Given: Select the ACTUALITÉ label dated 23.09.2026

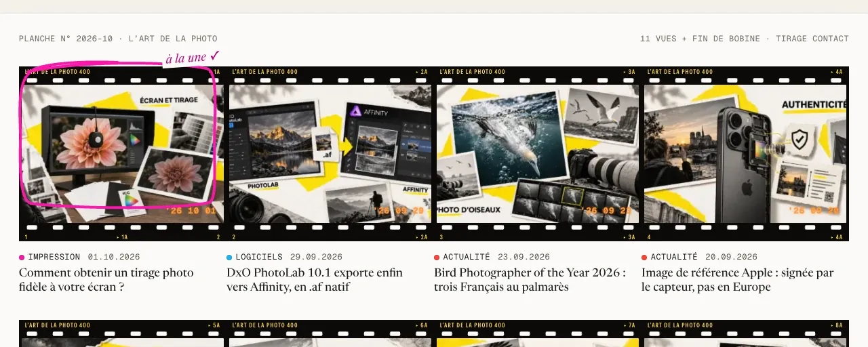Looking at the screenshot, I should tap(467, 258).
